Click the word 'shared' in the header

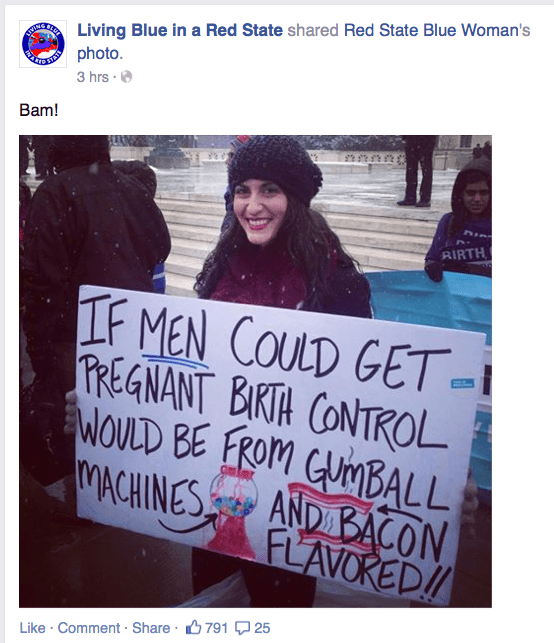[x=313, y=30]
